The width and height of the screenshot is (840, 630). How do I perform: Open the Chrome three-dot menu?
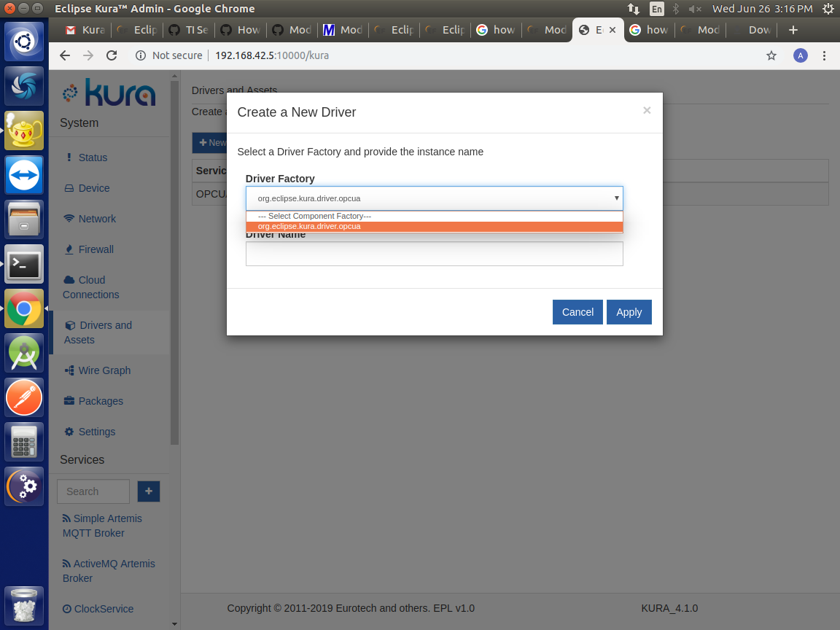pyautogui.click(x=825, y=55)
